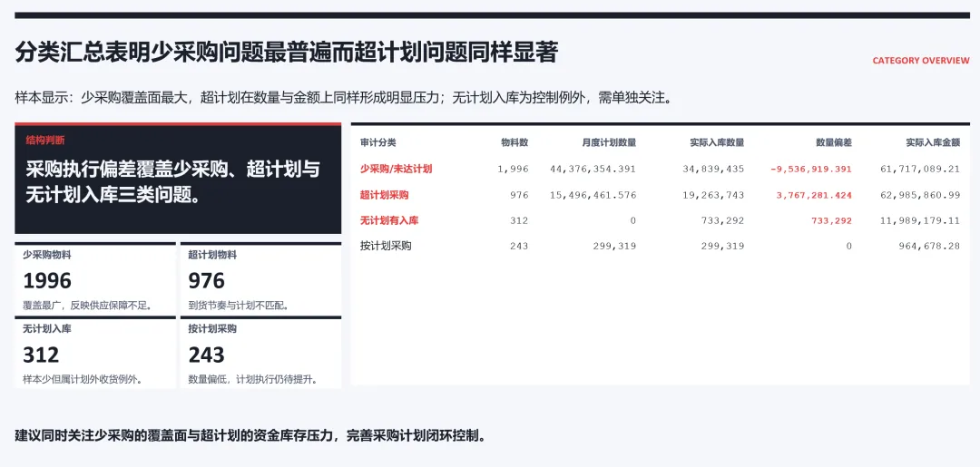Click the 超计划物料 card label
The height and width of the screenshot is (467, 980).
(212, 256)
